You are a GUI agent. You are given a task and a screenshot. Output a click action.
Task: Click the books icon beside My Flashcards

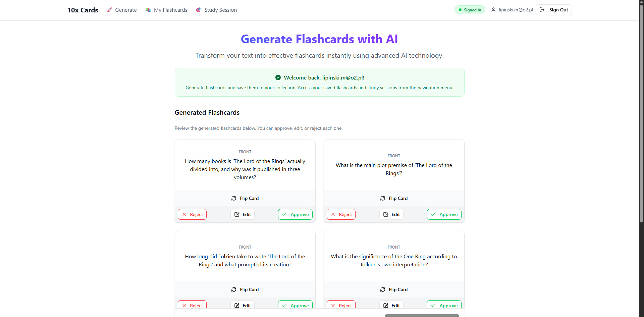(x=148, y=10)
